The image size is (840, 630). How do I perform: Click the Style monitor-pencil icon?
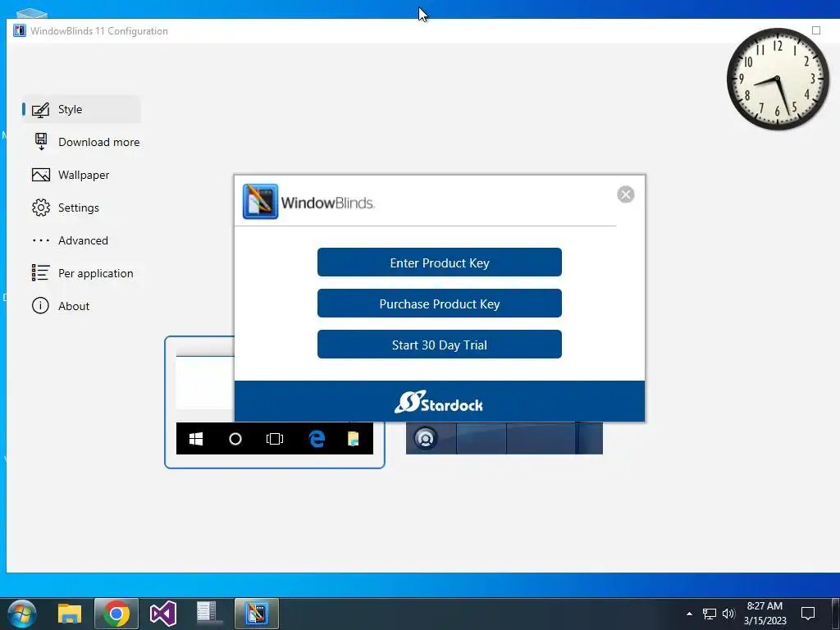coord(41,110)
